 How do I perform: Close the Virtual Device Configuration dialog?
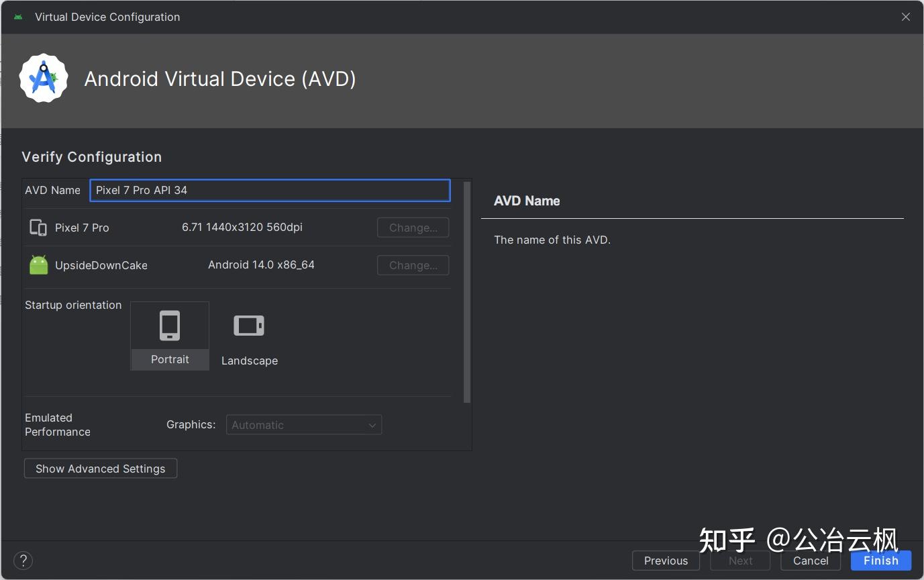[x=906, y=17]
